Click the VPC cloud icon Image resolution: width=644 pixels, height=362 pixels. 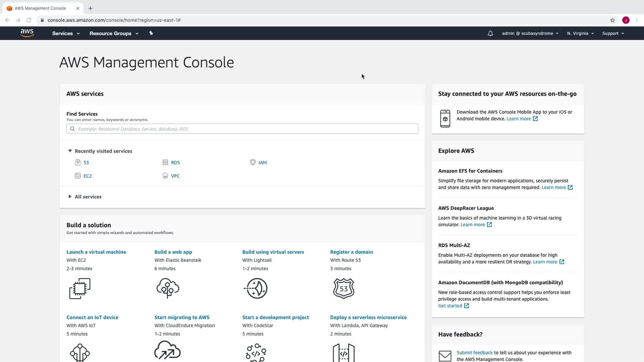165,176
